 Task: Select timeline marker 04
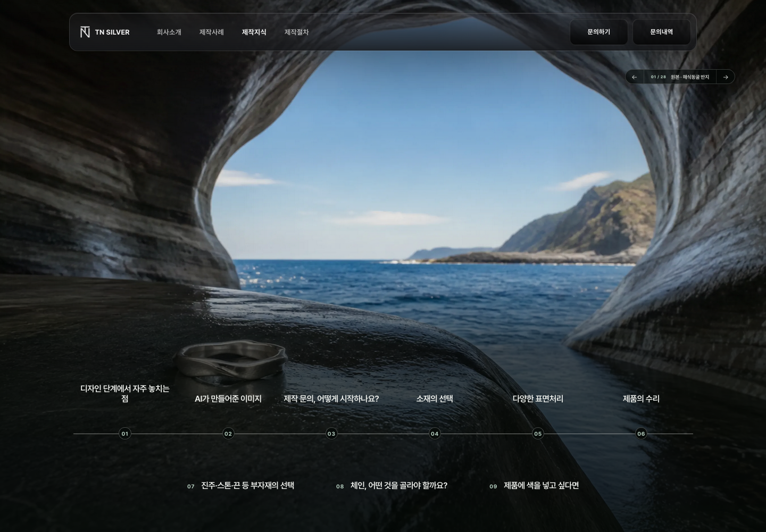point(435,434)
